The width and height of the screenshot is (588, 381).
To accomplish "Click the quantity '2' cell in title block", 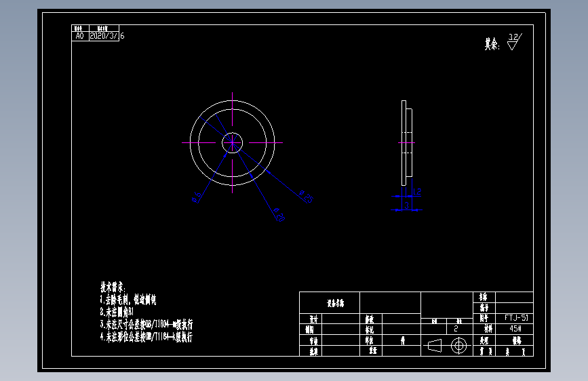I will coord(459,329).
